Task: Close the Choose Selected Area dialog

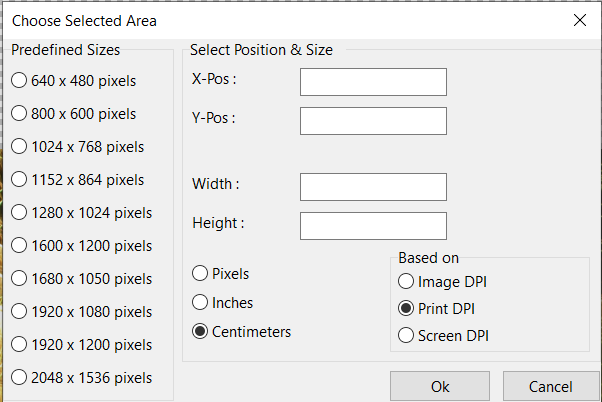Action: coord(579,20)
